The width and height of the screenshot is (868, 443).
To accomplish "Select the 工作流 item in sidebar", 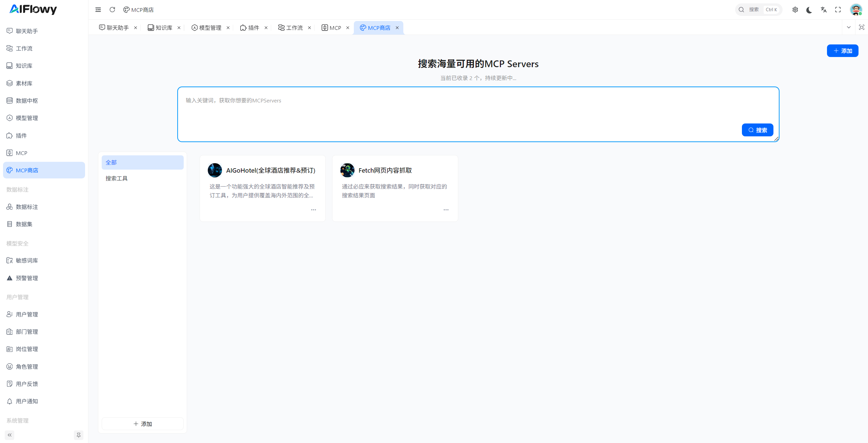I will click(24, 49).
